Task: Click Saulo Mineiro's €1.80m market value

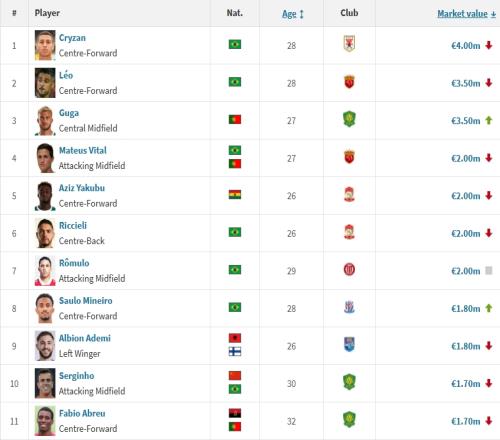Action: 466,309
